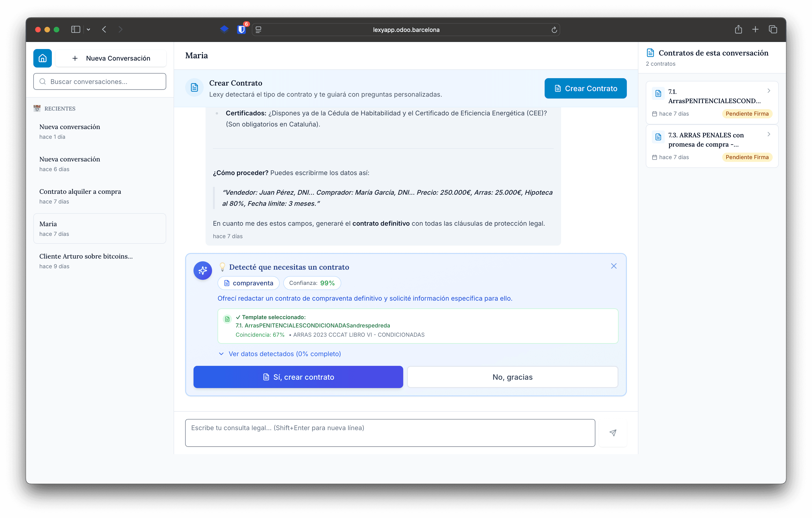Start a Nueva Conversación
This screenshot has height=518, width=812.
(x=111, y=58)
